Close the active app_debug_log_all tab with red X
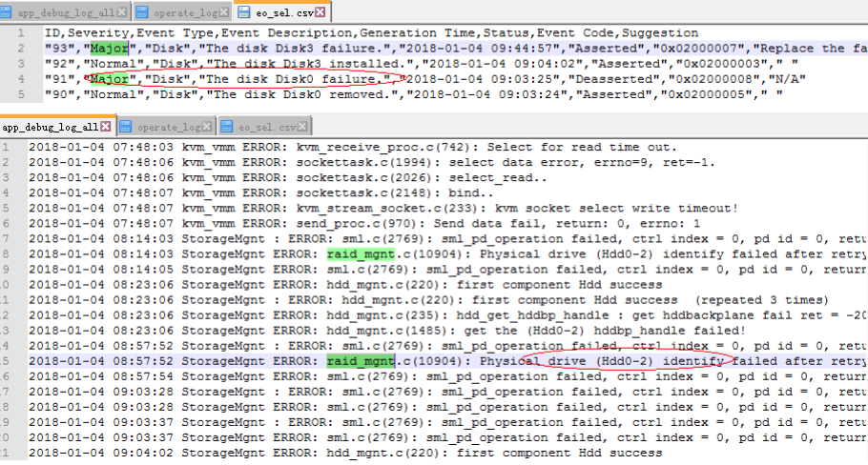 [105, 127]
